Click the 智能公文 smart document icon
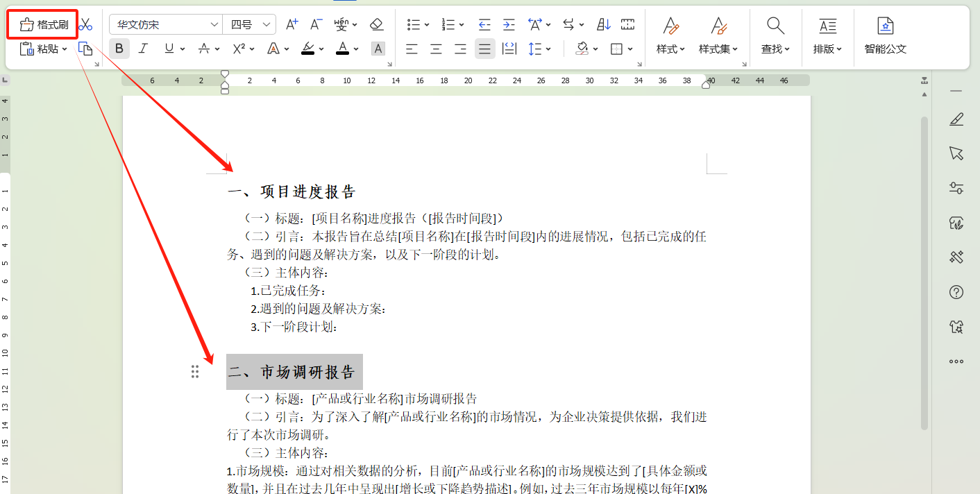 coord(886,35)
